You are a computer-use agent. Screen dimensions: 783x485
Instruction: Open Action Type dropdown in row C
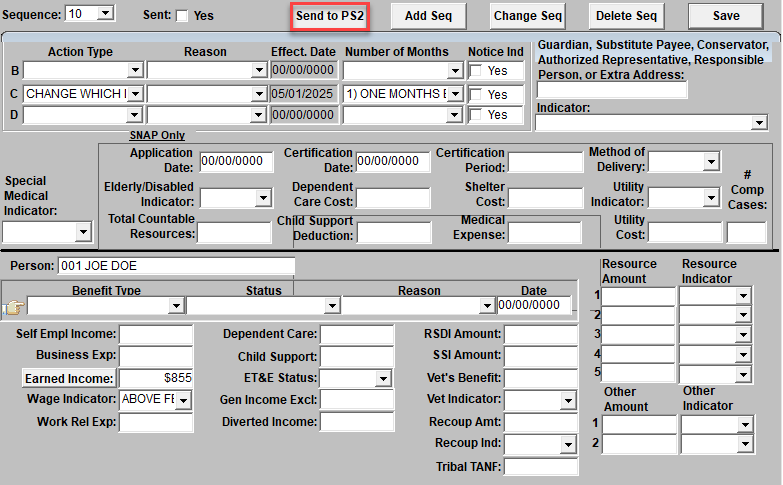click(135, 93)
